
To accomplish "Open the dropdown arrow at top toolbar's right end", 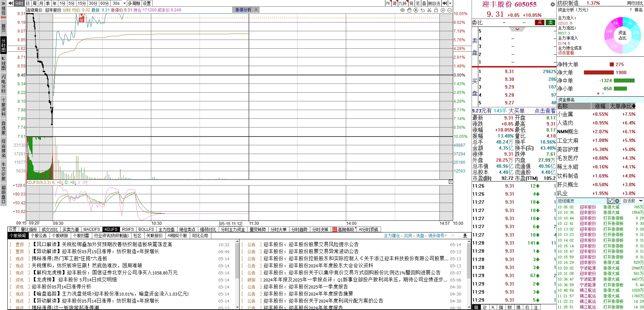I will point(450,3).
